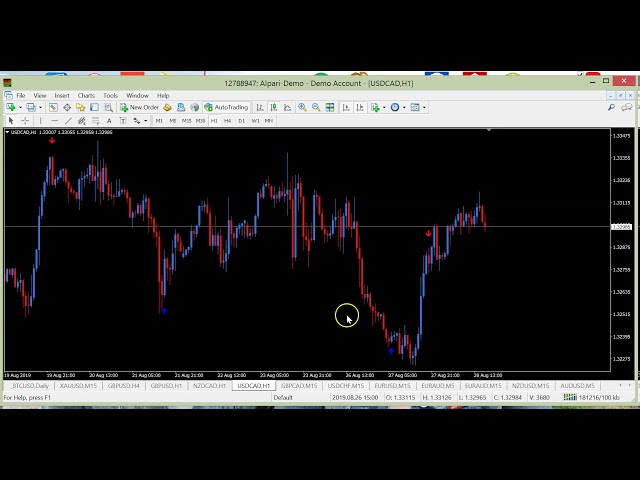640x480 pixels.
Task: Open the GBPCAD,M15 chart tab
Action: [x=298, y=385]
